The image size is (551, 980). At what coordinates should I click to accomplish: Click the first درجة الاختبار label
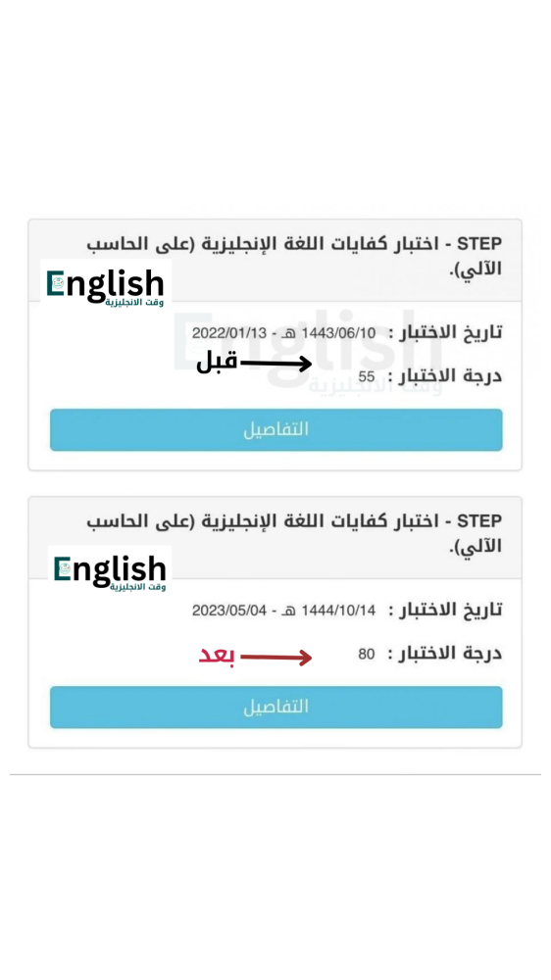(x=445, y=377)
